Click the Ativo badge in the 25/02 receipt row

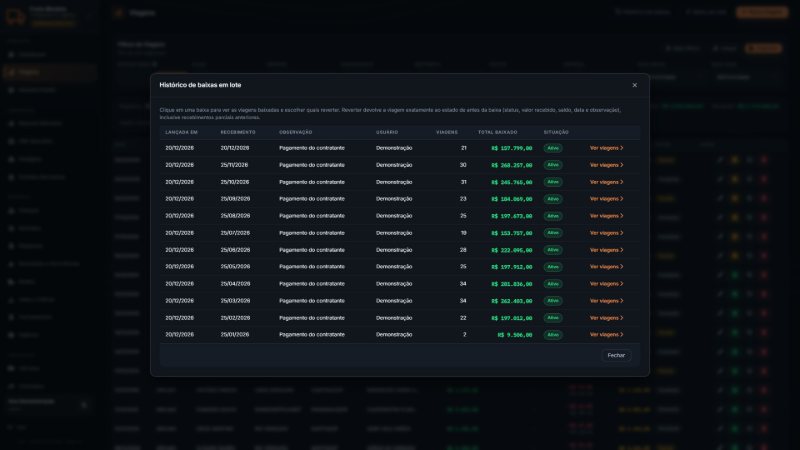553,318
